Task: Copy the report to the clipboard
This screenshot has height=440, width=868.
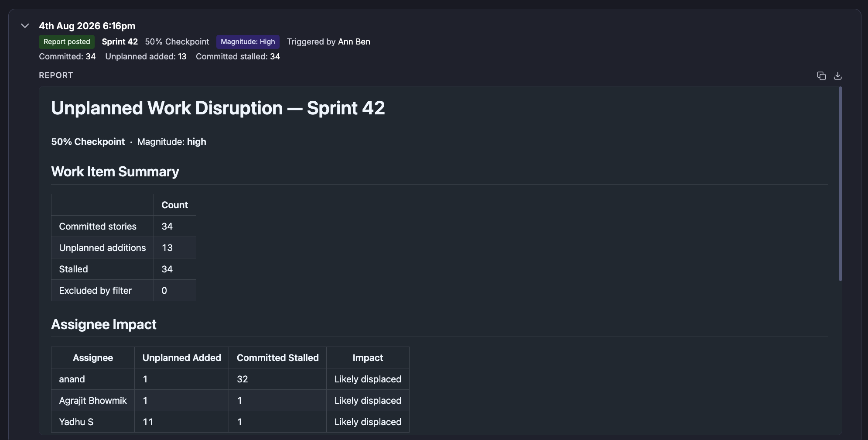Action: pyautogui.click(x=821, y=76)
